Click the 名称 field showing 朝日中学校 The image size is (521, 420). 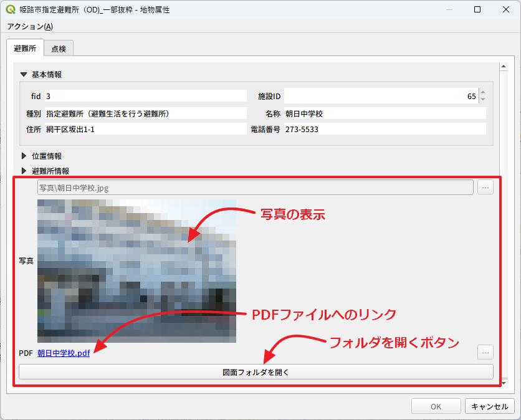click(384, 113)
